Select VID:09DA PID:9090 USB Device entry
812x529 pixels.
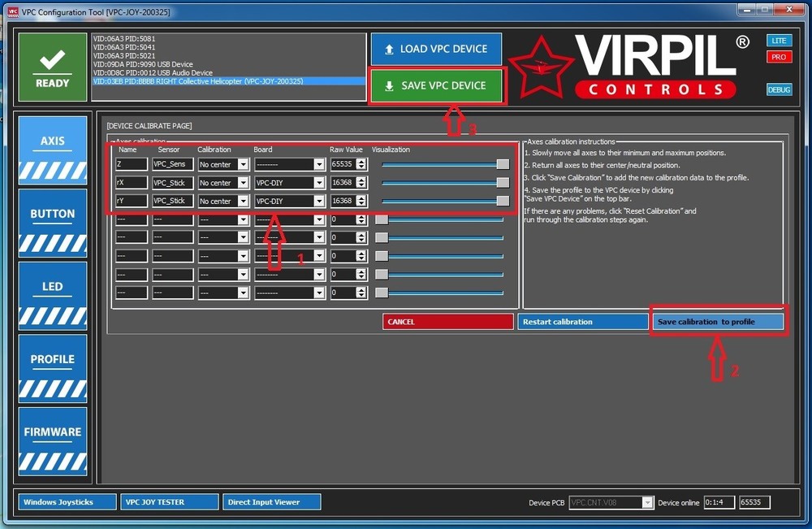[x=143, y=64]
